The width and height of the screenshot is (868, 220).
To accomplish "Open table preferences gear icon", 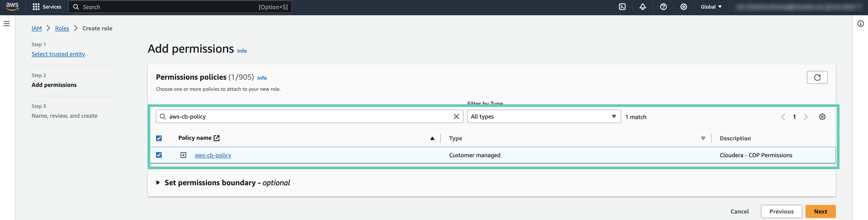I will tap(822, 117).
